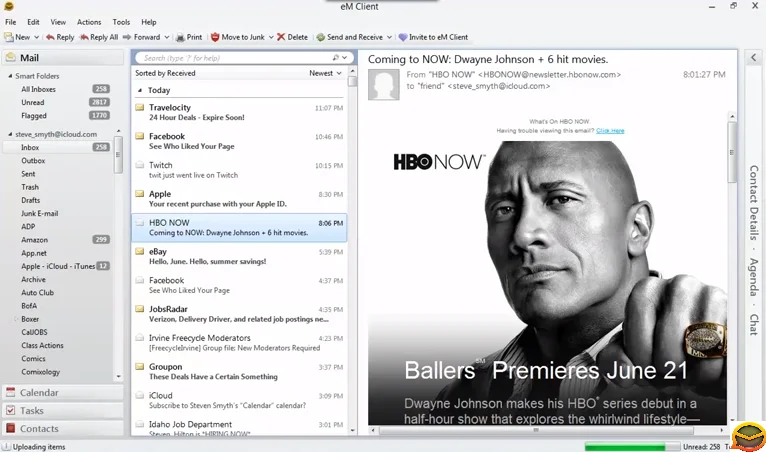Image resolution: width=766 pixels, height=452 pixels.
Task: Select the Unread smart folder
Action: [x=33, y=102]
